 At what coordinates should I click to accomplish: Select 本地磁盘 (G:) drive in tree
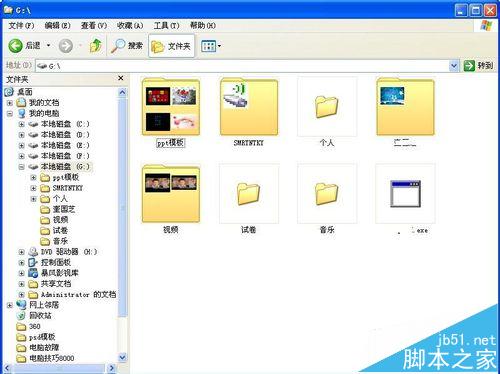(65, 166)
